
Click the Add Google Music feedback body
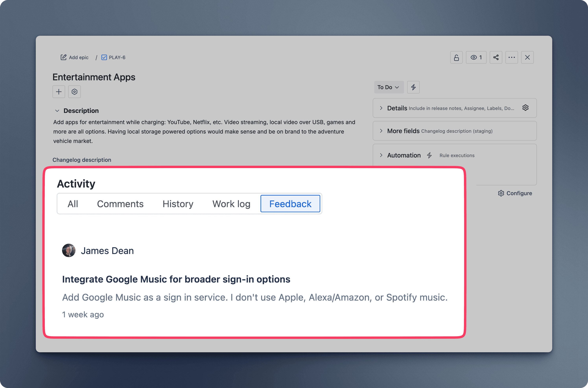(x=255, y=297)
